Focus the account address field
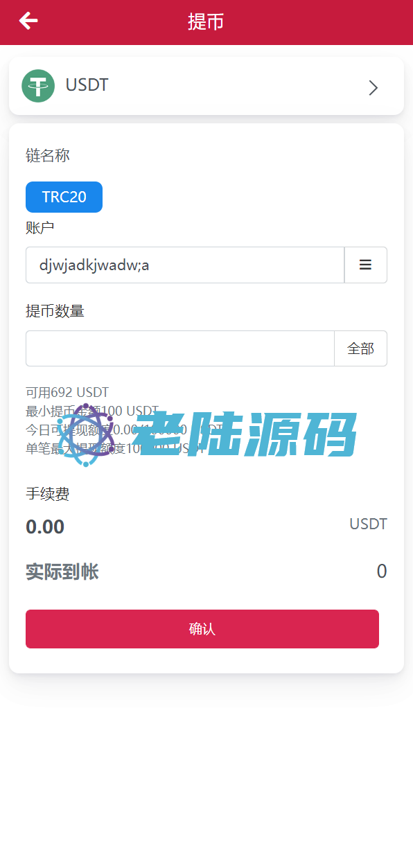Viewport: 413px width, 868px height. pos(185,265)
